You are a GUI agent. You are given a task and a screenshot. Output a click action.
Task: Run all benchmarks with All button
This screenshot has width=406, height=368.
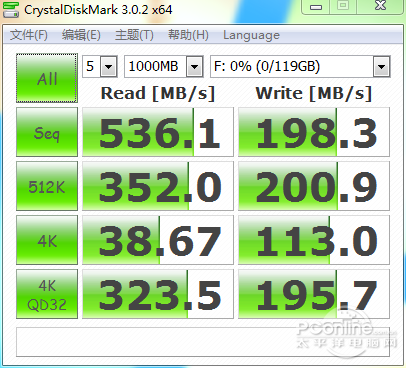(x=47, y=78)
